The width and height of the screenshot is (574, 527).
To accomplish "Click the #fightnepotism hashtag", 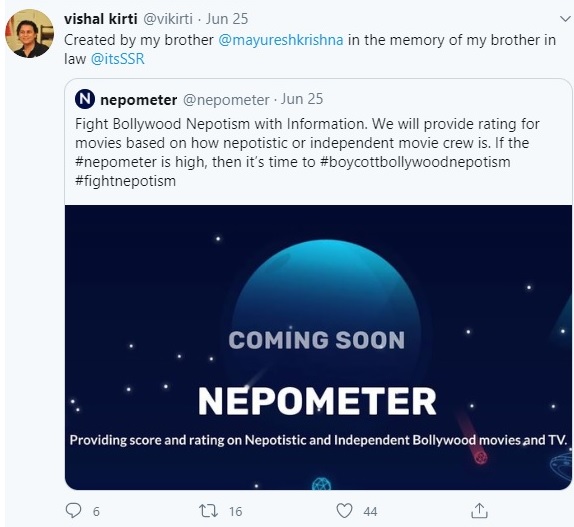I will pyautogui.click(x=126, y=181).
